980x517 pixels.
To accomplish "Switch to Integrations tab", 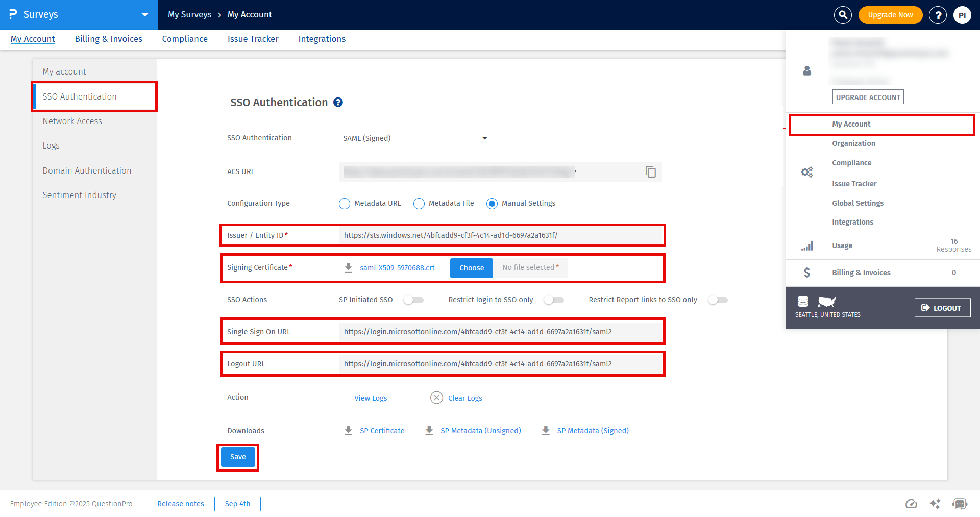I will click(x=322, y=39).
